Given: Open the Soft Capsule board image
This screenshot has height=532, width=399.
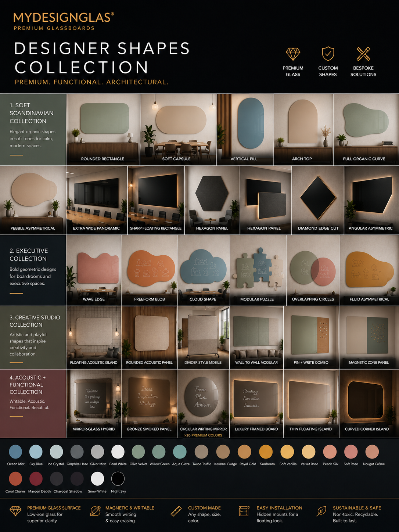Looking at the screenshot, I should coord(178,129).
